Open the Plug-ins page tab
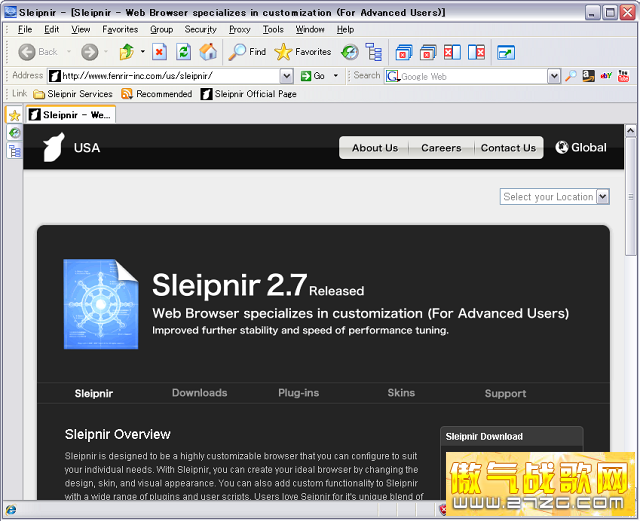 [x=298, y=393]
